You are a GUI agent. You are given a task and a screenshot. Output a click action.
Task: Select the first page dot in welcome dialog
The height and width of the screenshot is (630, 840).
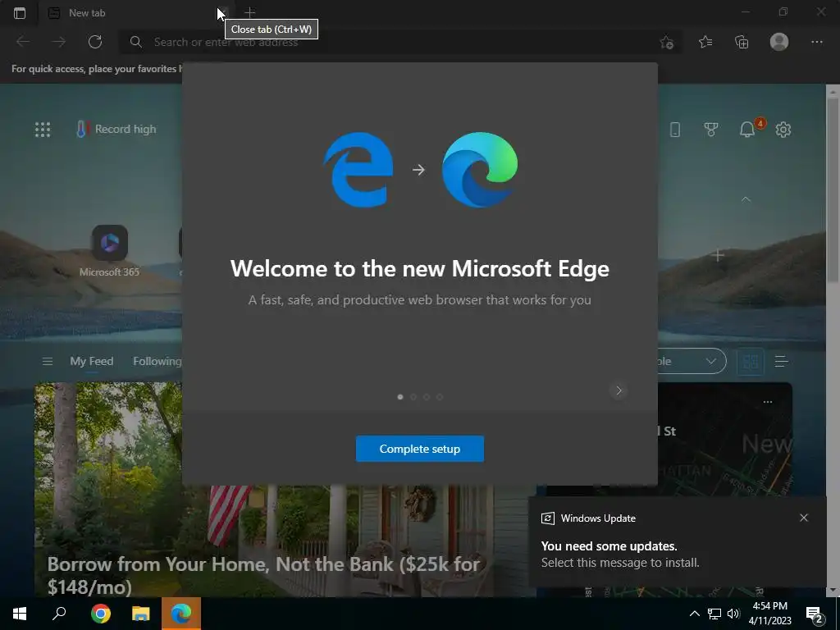400,397
